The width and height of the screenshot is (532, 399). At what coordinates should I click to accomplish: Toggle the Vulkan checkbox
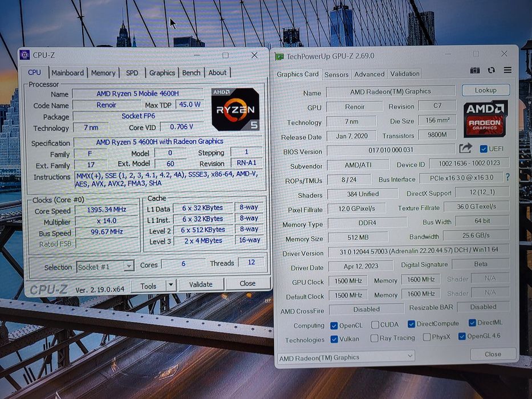[334, 339]
